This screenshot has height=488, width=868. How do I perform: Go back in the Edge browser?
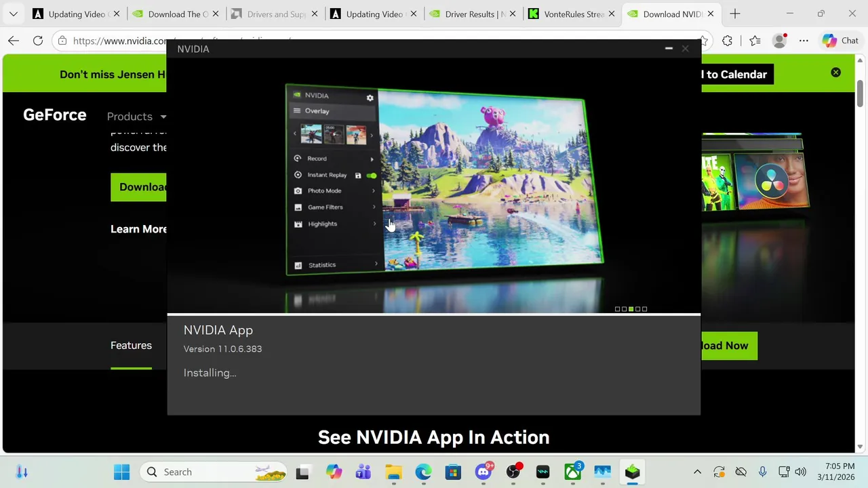(x=14, y=41)
